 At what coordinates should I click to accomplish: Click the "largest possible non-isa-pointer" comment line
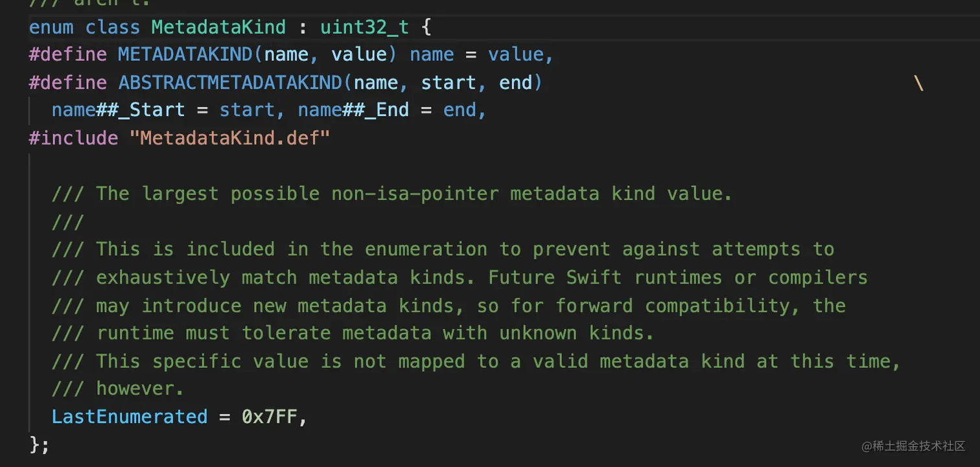tap(391, 193)
